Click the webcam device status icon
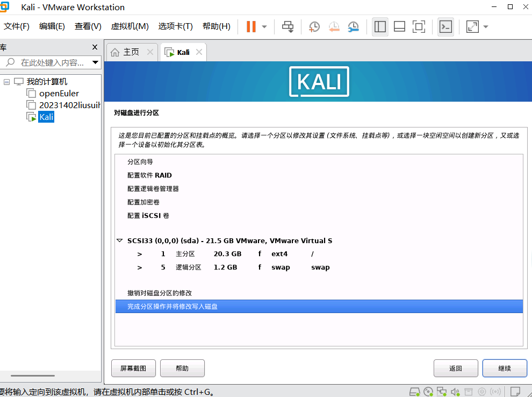This screenshot has width=532, height=397. point(481,392)
